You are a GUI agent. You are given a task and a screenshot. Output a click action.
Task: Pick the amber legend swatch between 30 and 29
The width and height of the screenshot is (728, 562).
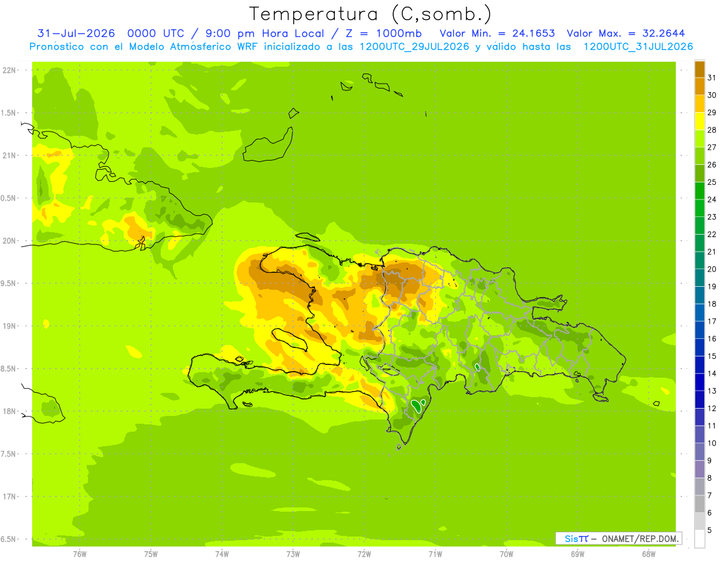(x=699, y=104)
